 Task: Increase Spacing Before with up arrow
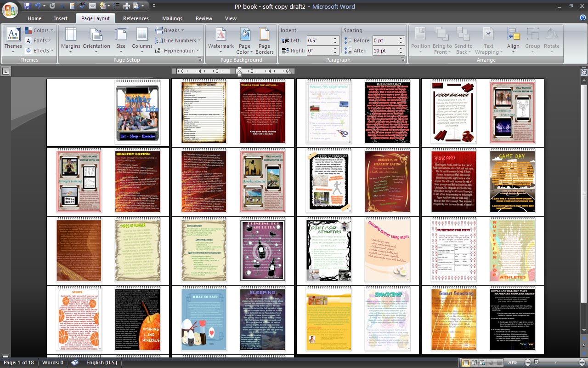401,39
